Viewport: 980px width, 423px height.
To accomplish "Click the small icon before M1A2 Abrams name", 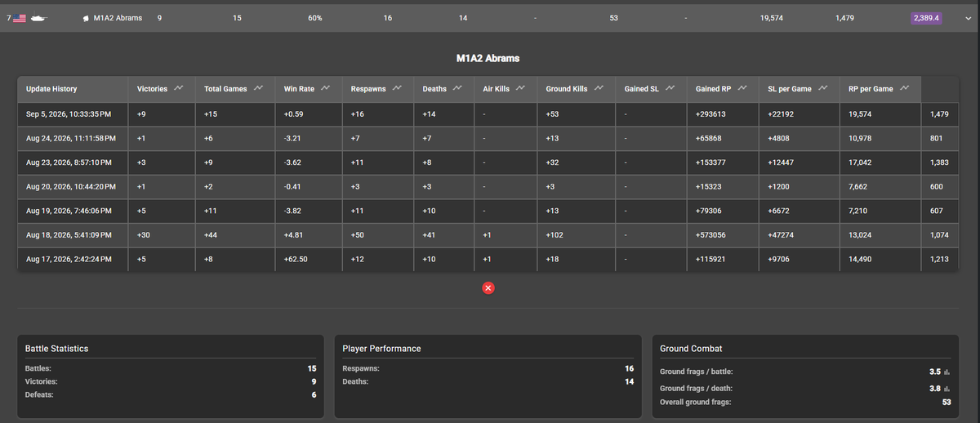I will coord(87,18).
